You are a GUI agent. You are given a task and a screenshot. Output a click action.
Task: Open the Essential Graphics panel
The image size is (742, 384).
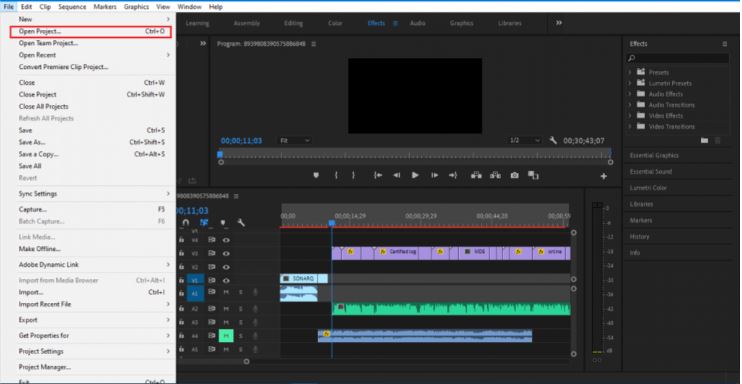(654, 155)
